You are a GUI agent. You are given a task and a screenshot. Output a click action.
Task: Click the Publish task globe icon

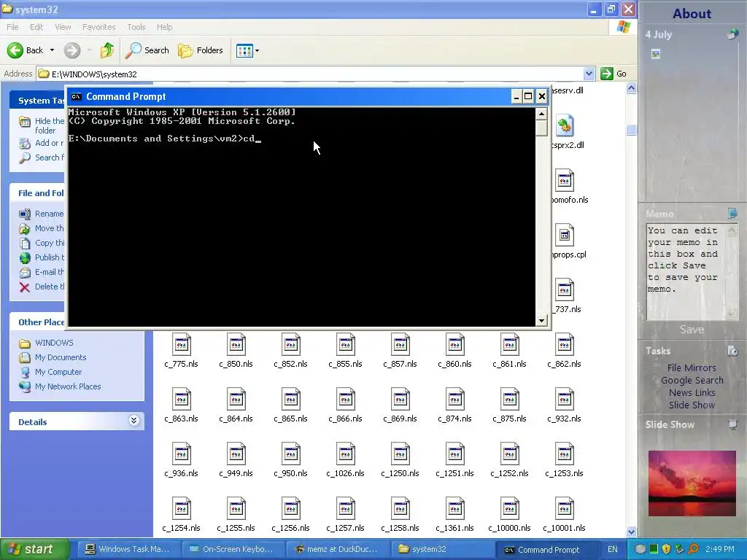click(24, 257)
